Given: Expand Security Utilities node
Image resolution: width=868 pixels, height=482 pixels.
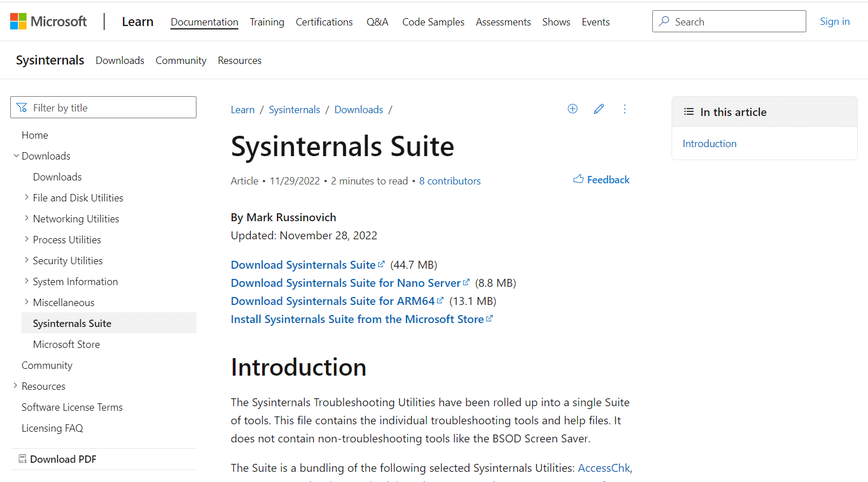Looking at the screenshot, I should click(x=27, y=260).
